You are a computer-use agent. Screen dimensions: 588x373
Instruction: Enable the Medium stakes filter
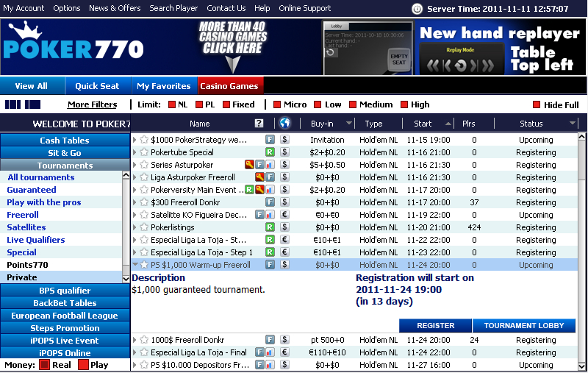(x=353, y=104)
